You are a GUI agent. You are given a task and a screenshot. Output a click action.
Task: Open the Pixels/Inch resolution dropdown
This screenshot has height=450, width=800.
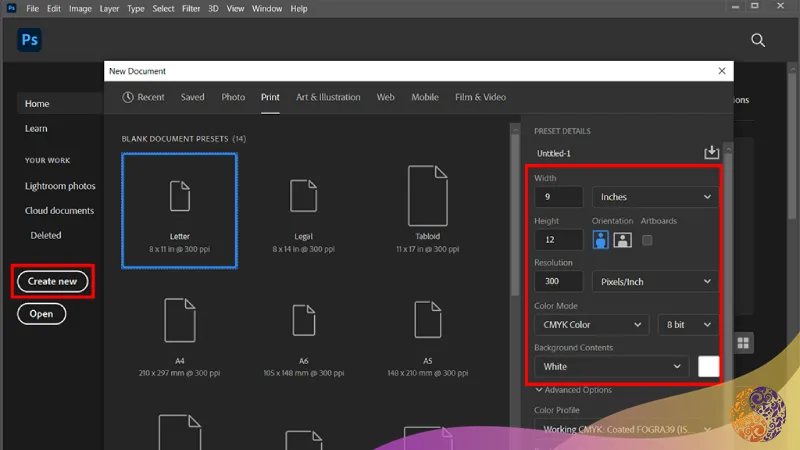click(x=655, y=282)
